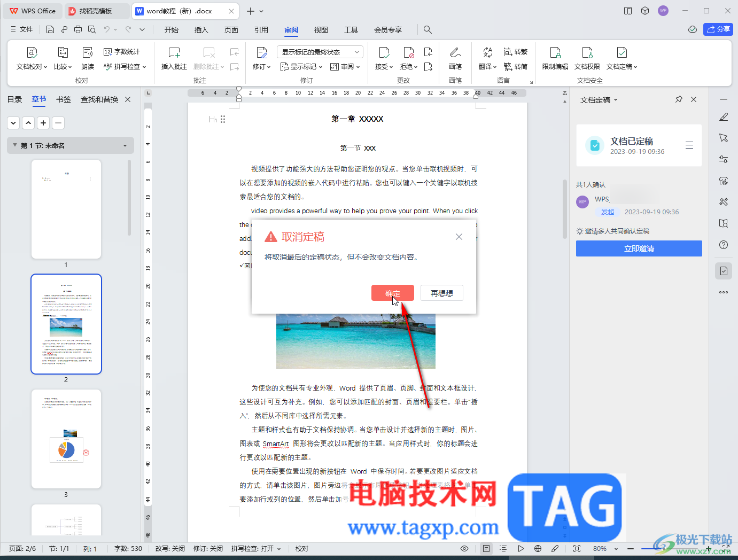Switch to 书签 tab in navigation pane
738x560 pixels.
(x=64, y=99)
